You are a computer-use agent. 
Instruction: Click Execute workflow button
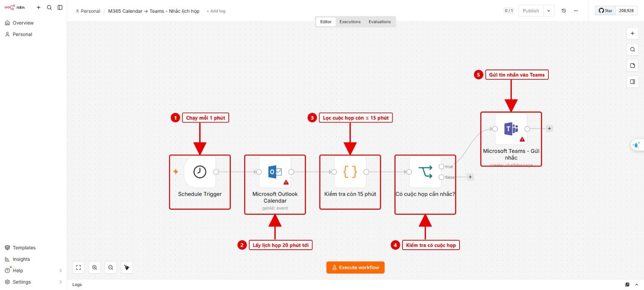(x=355, y=267)
